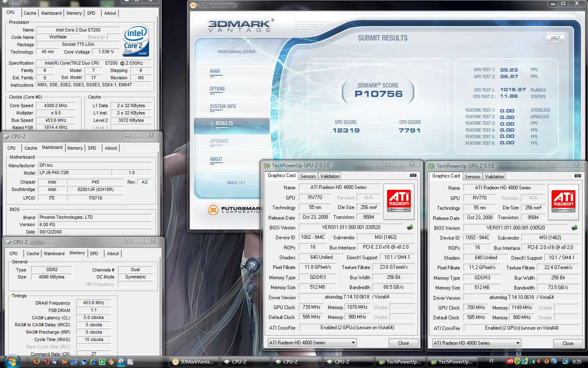Click the Bandwidth 73.5 GB/s field in right GPU-Z
Image resolution: width=588 pixels, height=368 pixels.
pos(558,287)
